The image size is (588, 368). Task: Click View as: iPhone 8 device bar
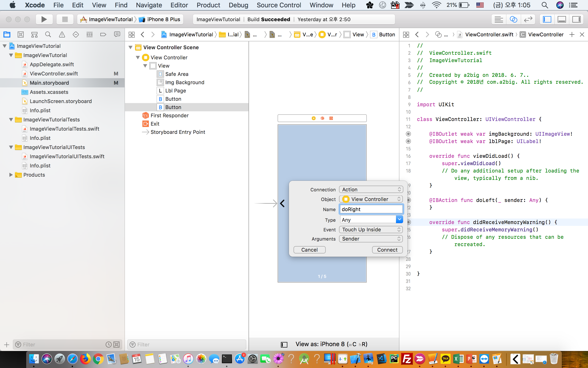(x=331, y=344)
